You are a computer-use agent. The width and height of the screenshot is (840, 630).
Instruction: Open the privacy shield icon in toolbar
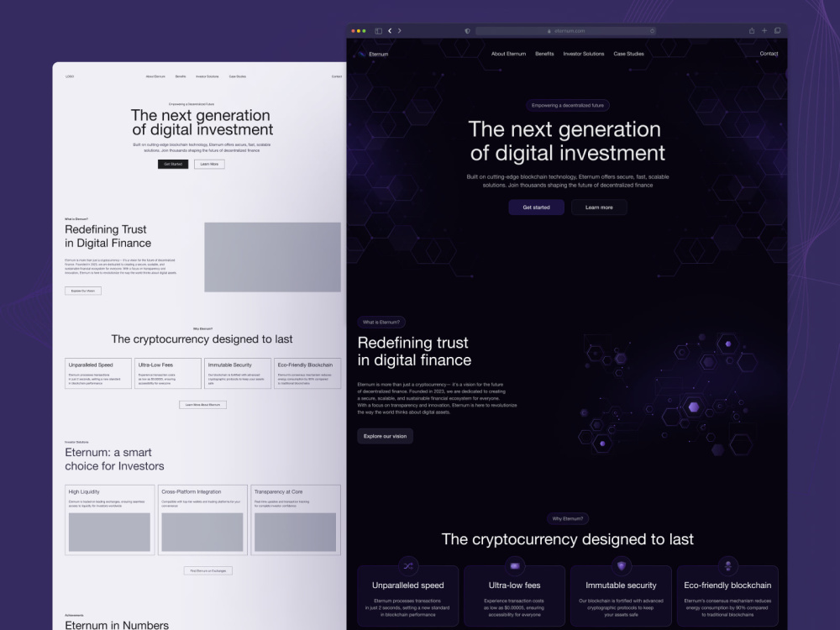tap(467, 31)
